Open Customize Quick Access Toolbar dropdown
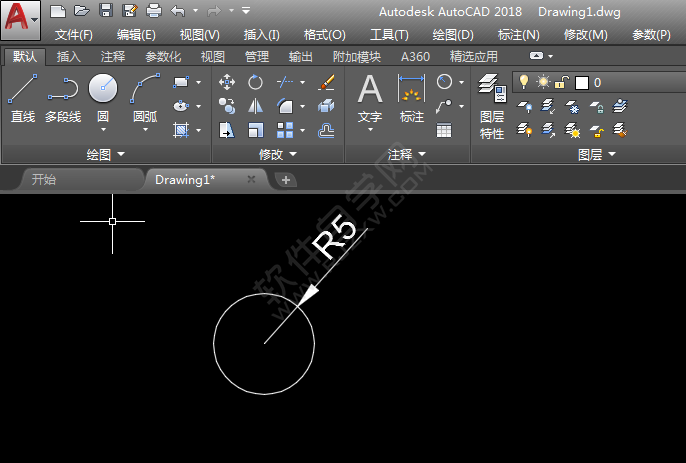 pos(246,11)
